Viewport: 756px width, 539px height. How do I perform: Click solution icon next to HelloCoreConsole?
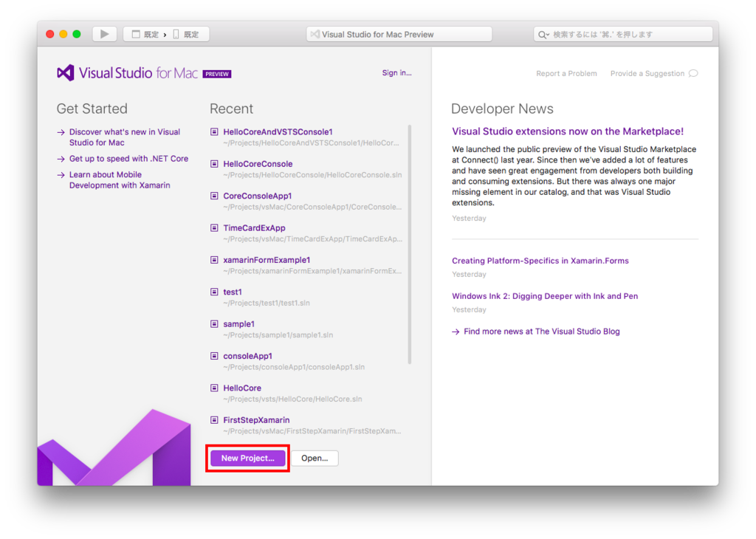click(214, 164)
